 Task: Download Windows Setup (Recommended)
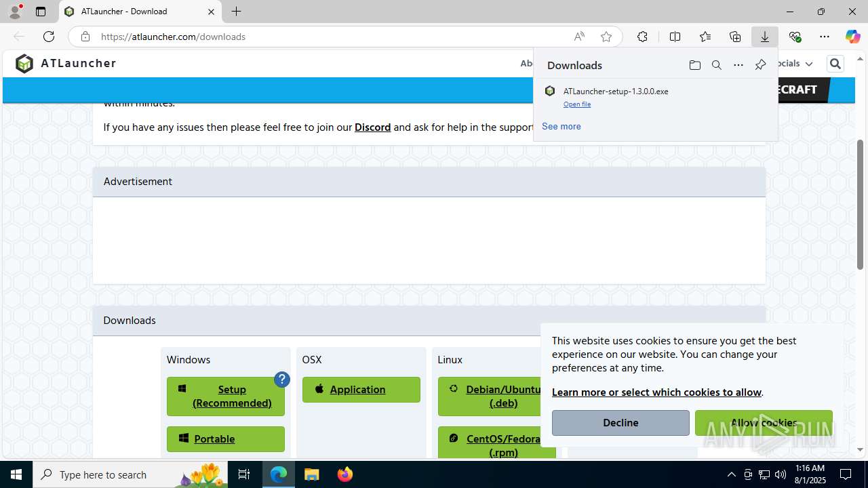pyautogui.click(x=226, y=396)
